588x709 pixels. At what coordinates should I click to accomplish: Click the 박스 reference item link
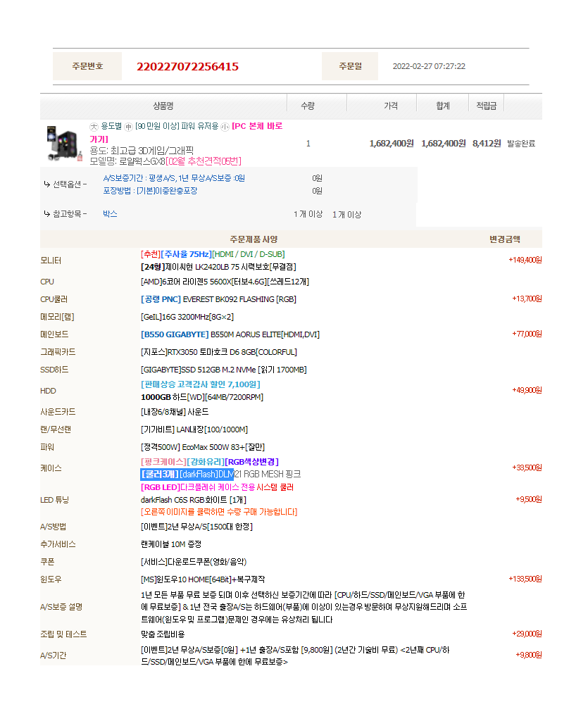pos(110,214)
